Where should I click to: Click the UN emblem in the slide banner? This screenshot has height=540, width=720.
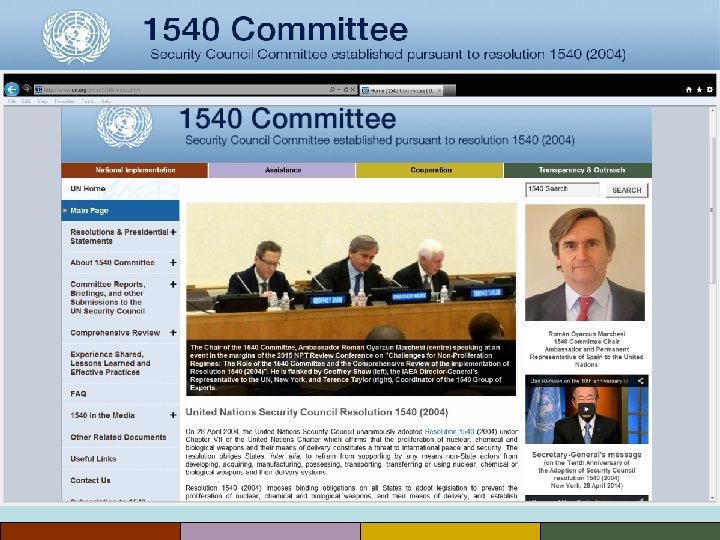click(76, 37)
